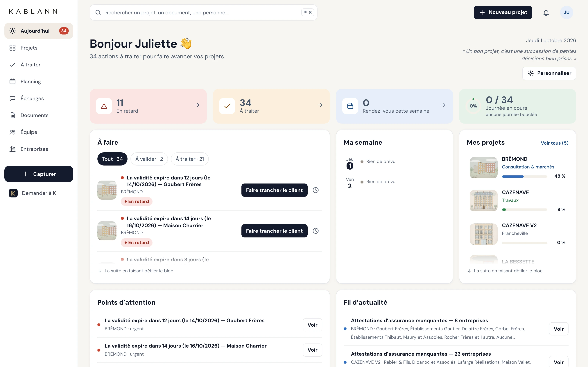This screenshot has height=367, width=588.
Task: Open Demander à K assistant
Action: [39, 193]
